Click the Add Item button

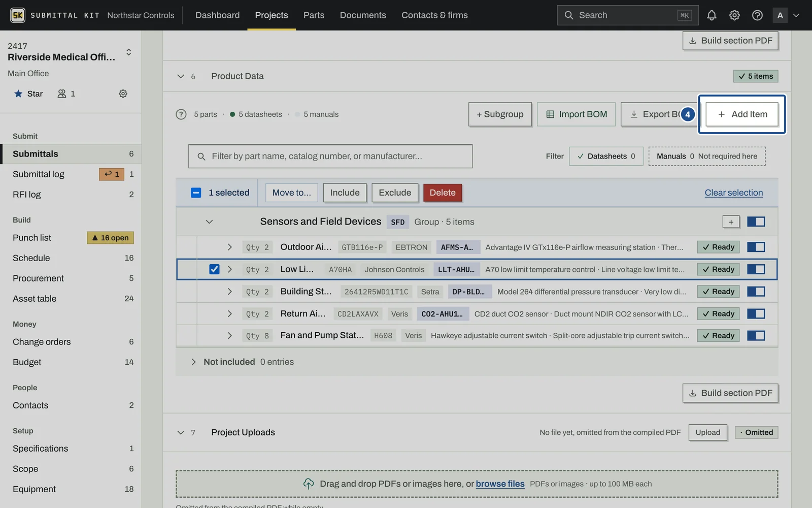coord(742,114)
